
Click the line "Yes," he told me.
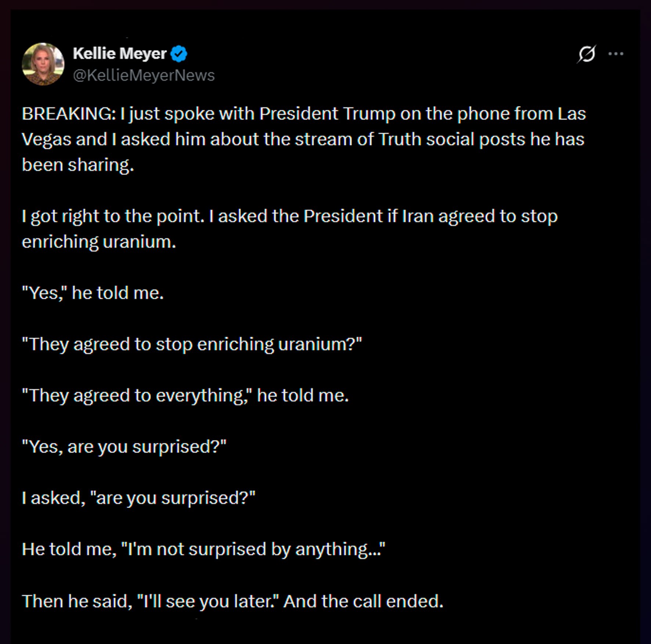93,293
